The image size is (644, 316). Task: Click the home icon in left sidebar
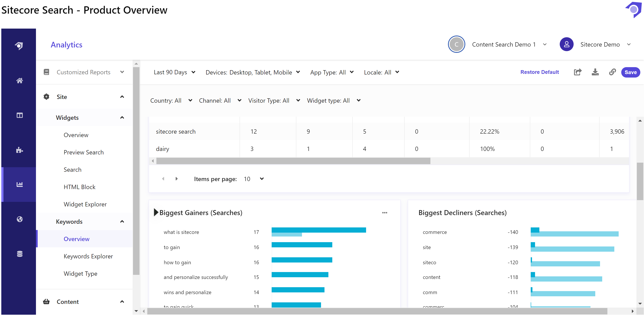[19, 81]
